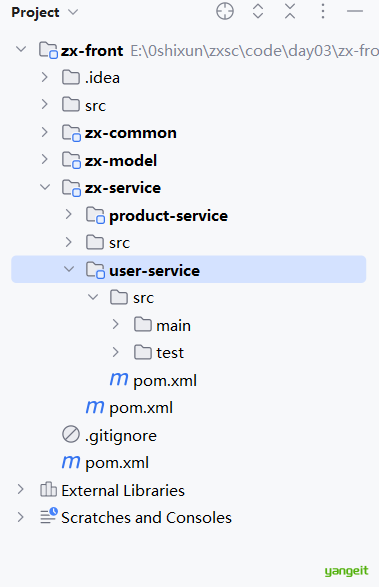
Task: Click the Collapse All icon
Action: pos(290,11)
